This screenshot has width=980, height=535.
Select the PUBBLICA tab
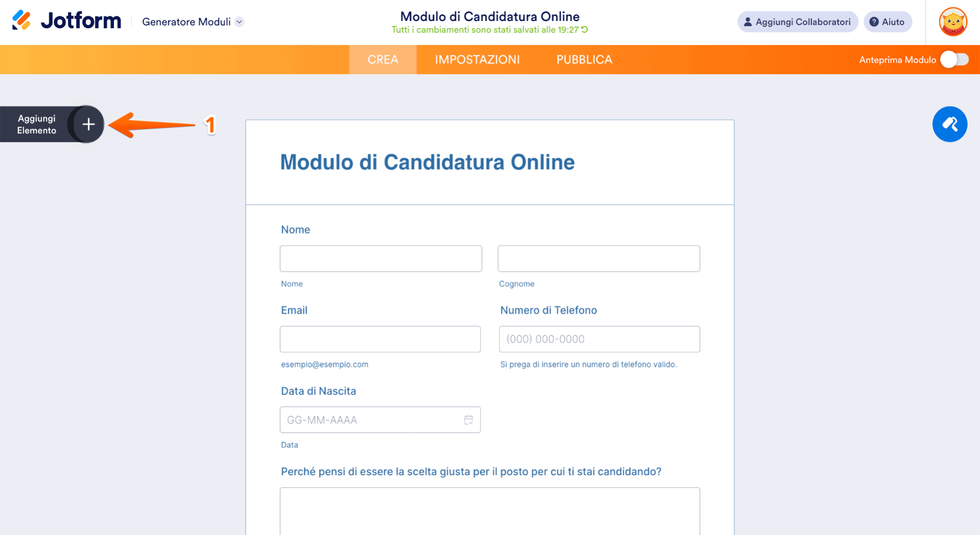pyautogui.click(x=584, y=59)
